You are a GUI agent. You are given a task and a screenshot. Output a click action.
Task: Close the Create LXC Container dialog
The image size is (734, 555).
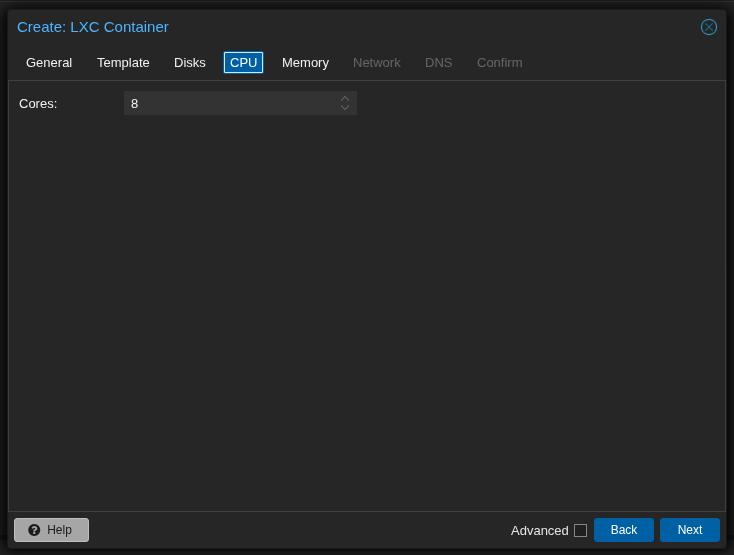(x=708, y=27)
